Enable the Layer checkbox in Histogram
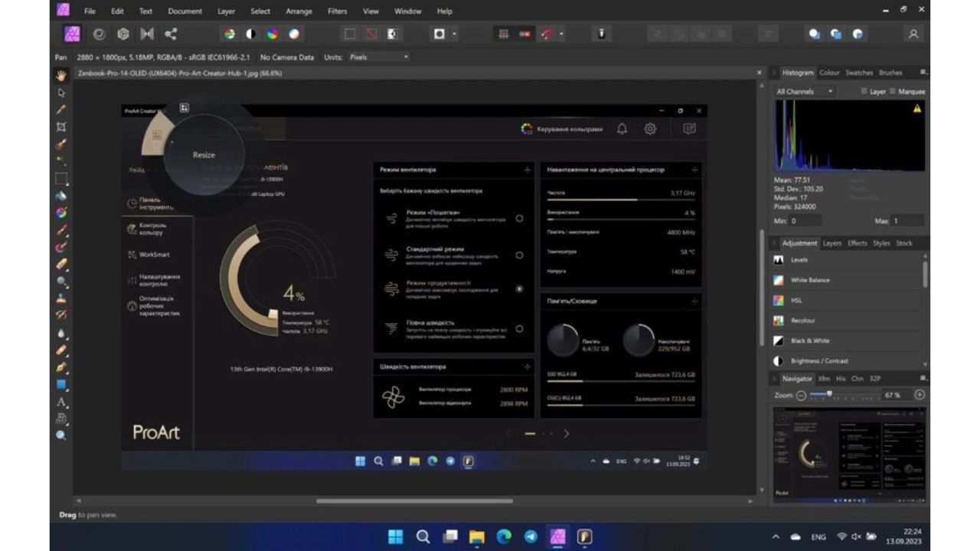Screen dimensions: 980x551 (x=864, y=91)
